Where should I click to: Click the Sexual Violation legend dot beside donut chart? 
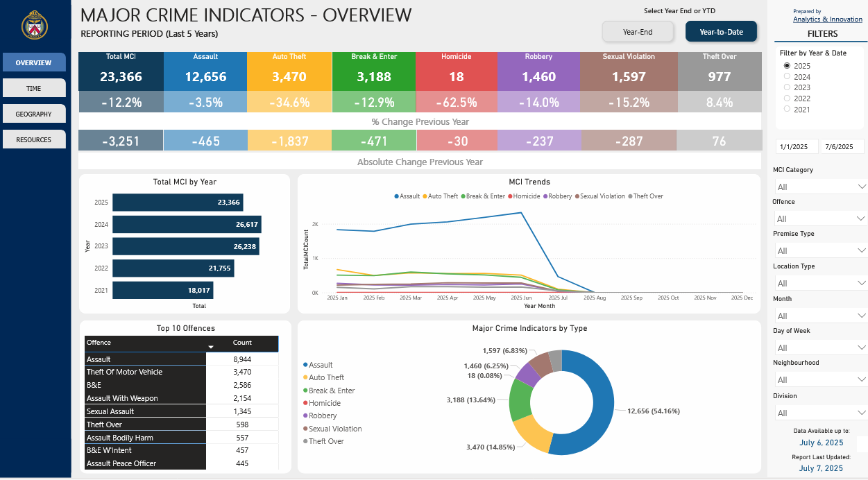305,429
